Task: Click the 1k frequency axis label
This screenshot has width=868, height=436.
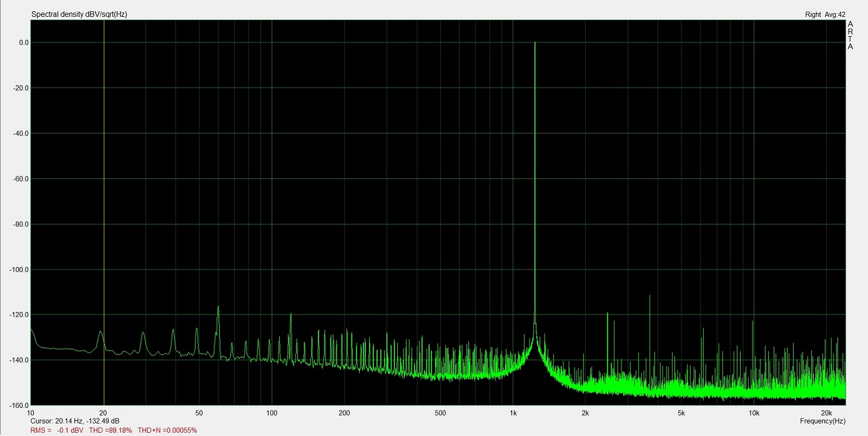Action: point(513,413)
